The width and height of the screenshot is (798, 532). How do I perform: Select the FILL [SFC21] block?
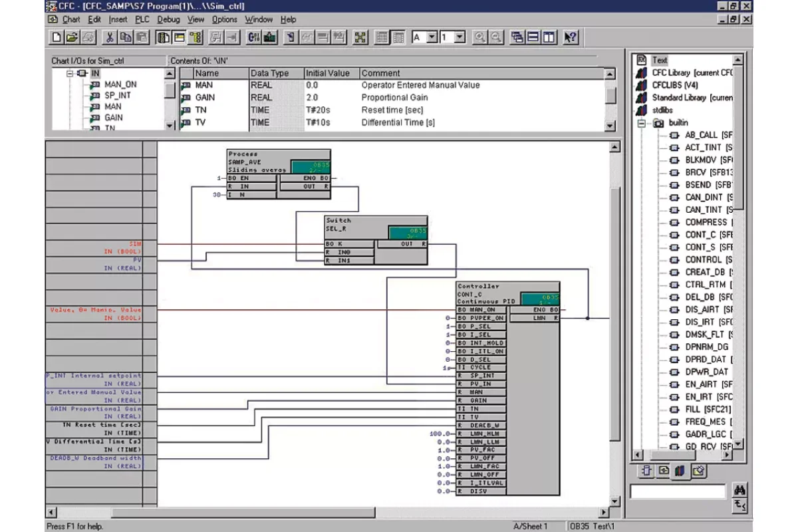(708, 409)
